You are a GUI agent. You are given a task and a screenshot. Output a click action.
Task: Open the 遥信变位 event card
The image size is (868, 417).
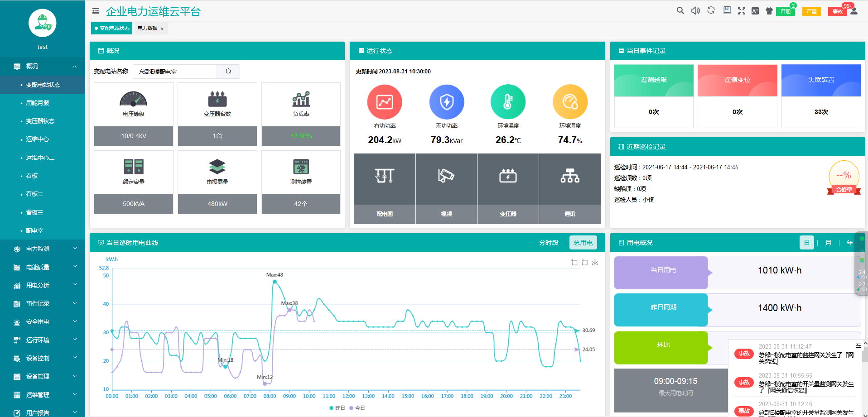[737, 96]
